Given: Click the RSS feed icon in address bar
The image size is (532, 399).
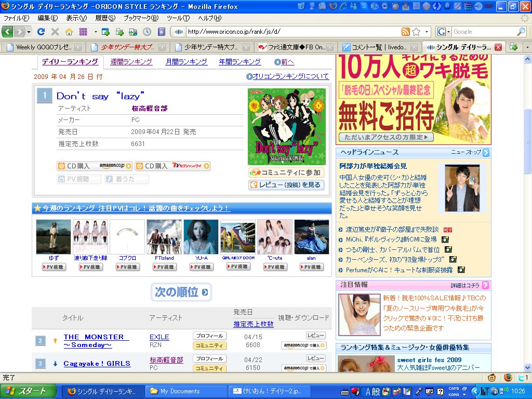Looking at the screenshot, I should 405,32.
